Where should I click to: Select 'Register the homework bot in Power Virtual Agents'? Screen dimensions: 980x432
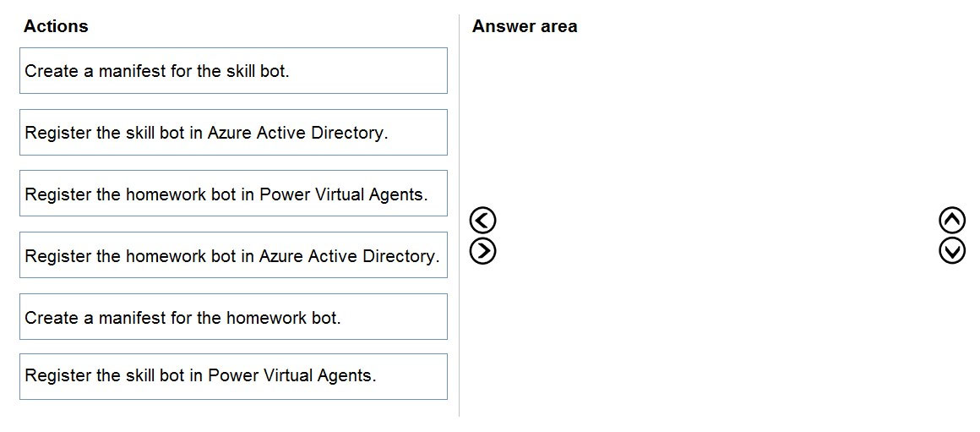click(233, 194)
